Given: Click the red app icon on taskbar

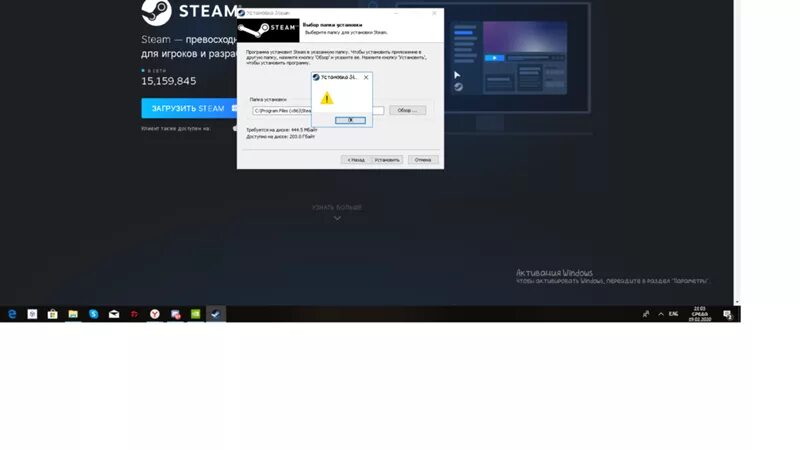Looking at the screenshot, I should tap(134, 314).
